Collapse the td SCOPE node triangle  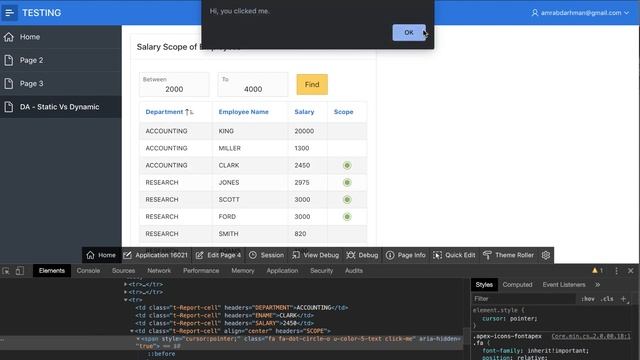(132, 331)
